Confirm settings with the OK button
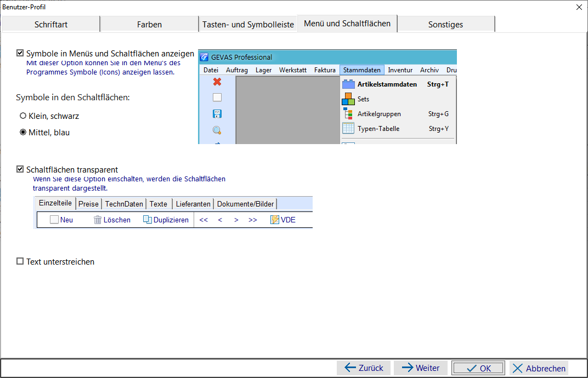 (x=478, y=368)
